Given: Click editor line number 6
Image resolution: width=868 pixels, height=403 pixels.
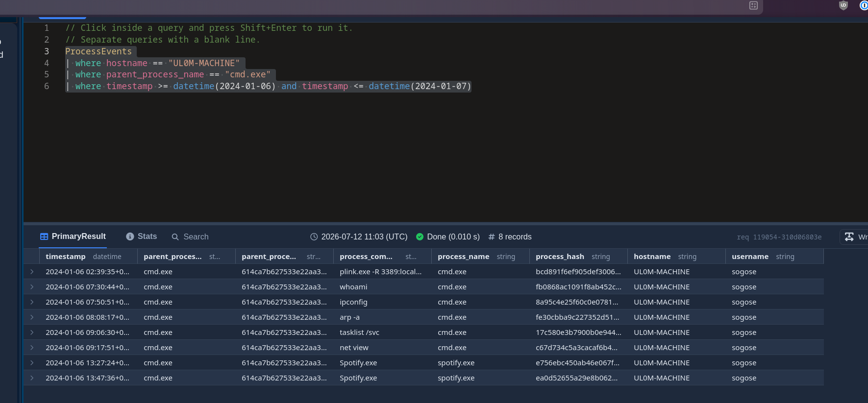Looking at the screenshot, I should pyautogui.click(x=47, y=86).
